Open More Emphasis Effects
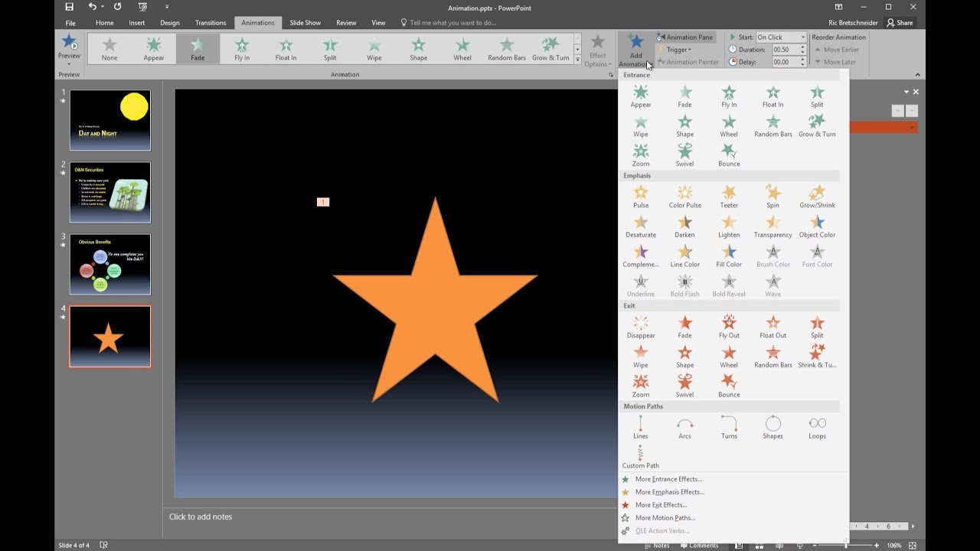Image resolution: width=980 pixels, height=551 pixels. point(669,492)
